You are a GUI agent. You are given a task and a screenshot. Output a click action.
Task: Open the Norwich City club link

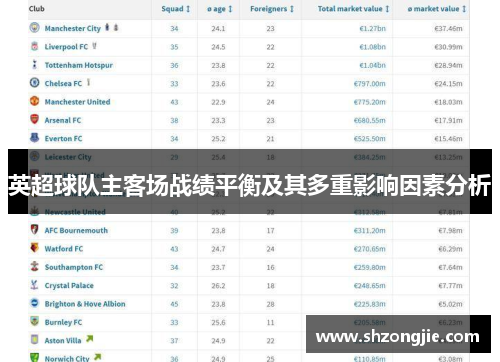click(x=67, y=359)
